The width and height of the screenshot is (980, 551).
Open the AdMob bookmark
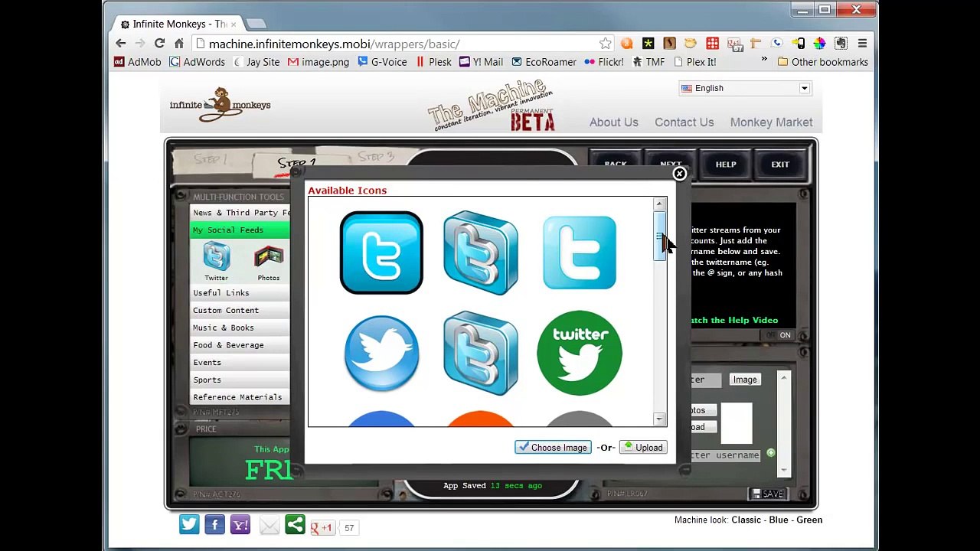pos(138,62)
